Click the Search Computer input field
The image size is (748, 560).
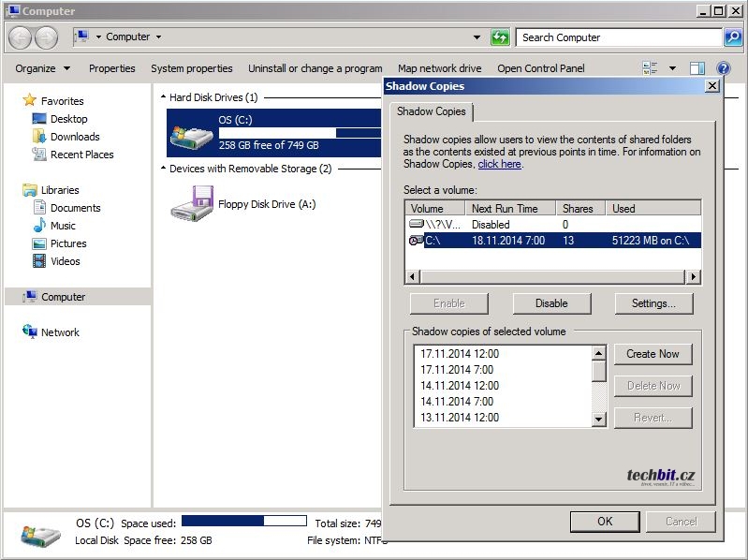click(618, 37)
